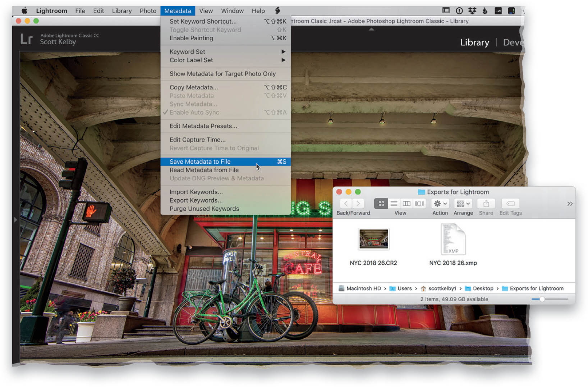588x387 pixels.
Task: Choose Edit Capture Time...
Action: click(x=226, y=140)
